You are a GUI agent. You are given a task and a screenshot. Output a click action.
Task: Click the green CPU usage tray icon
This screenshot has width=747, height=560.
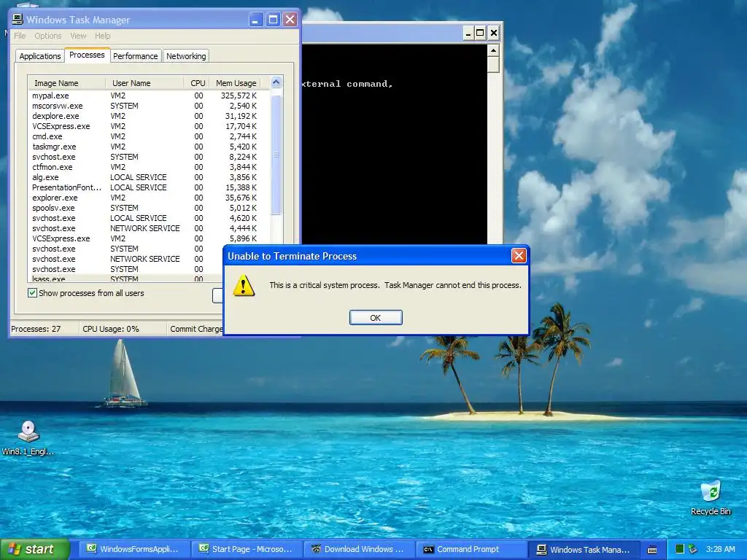680,549
